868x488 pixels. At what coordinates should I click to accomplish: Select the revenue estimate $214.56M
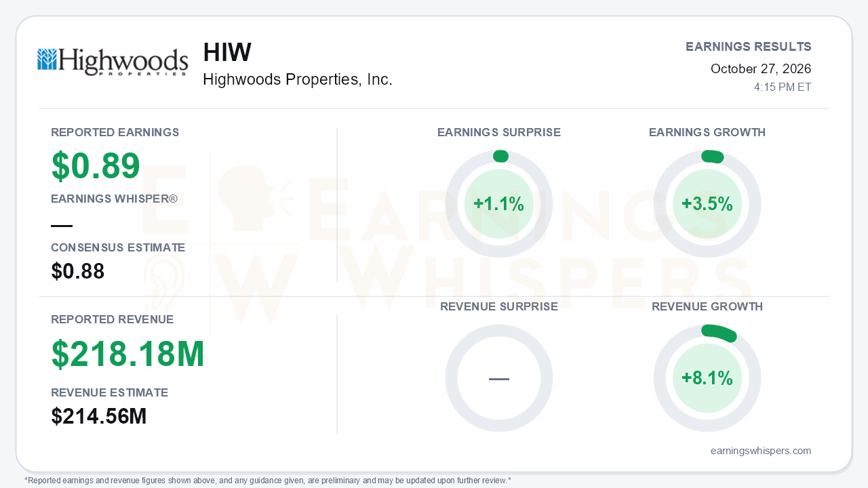[99, 417]
